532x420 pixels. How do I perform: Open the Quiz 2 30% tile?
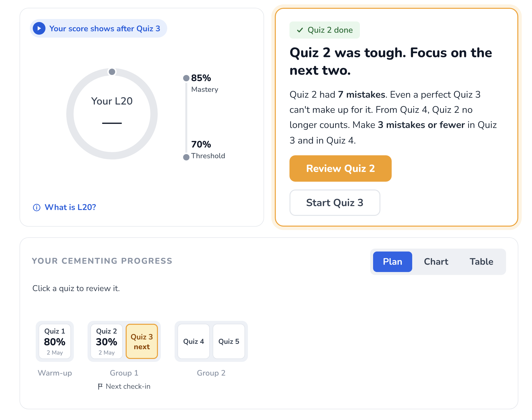(106, 341)
